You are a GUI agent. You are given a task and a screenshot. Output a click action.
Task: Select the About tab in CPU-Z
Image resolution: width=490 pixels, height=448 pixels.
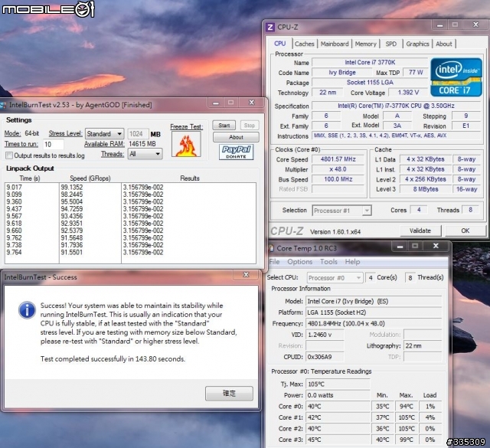point(444,44)
